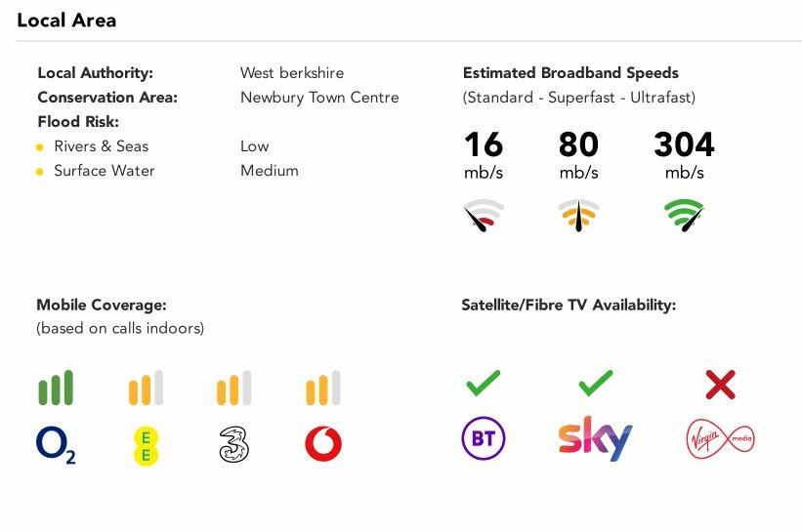Click the BT provider logo
The height and width of the screenshot is (532, 802).
pyautogui.click(x=483, y=439)
